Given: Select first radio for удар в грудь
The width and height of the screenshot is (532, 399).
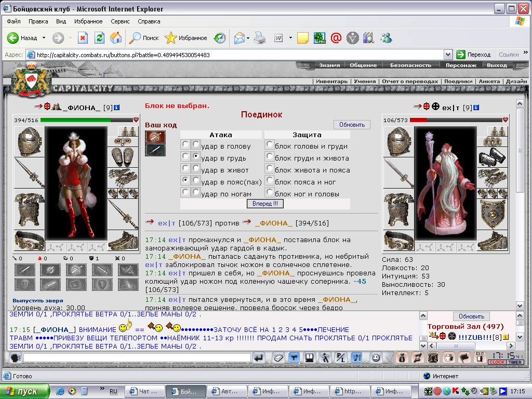Looking at the screenshot, I should 185,156.
